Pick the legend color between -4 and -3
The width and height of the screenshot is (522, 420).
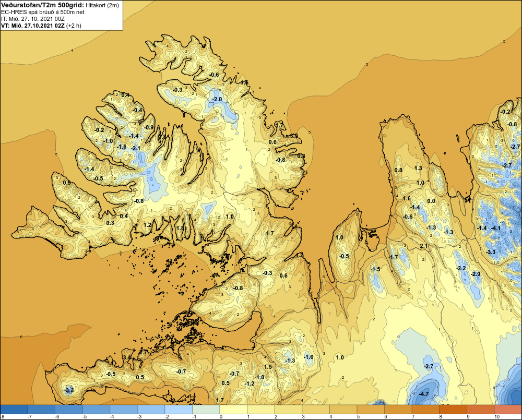tap(124, 410)
